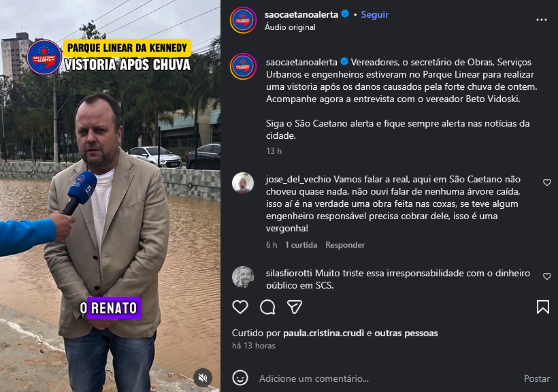
Task: Reply to jose_del_vechio via Responder
Action: (x=345, y=245)
